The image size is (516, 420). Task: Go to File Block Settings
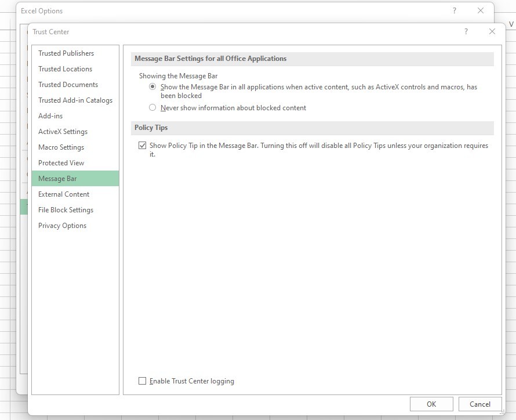(75, 210)
